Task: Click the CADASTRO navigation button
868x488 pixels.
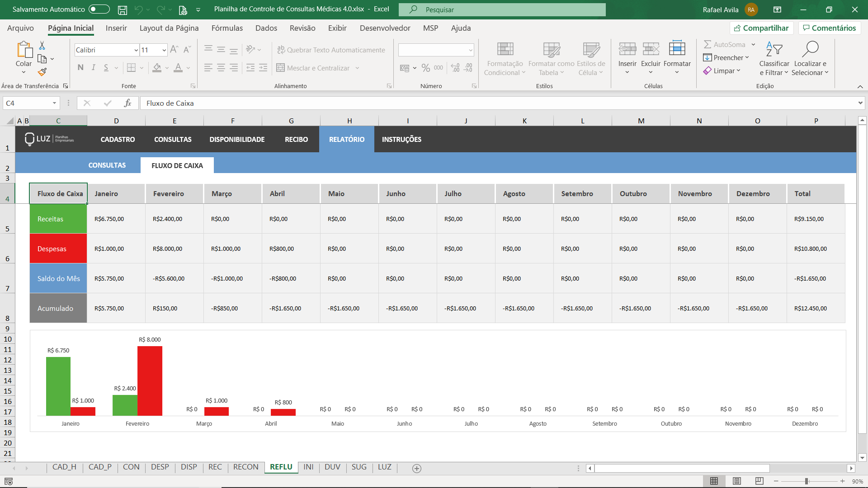Action: (x=118, y=139)
